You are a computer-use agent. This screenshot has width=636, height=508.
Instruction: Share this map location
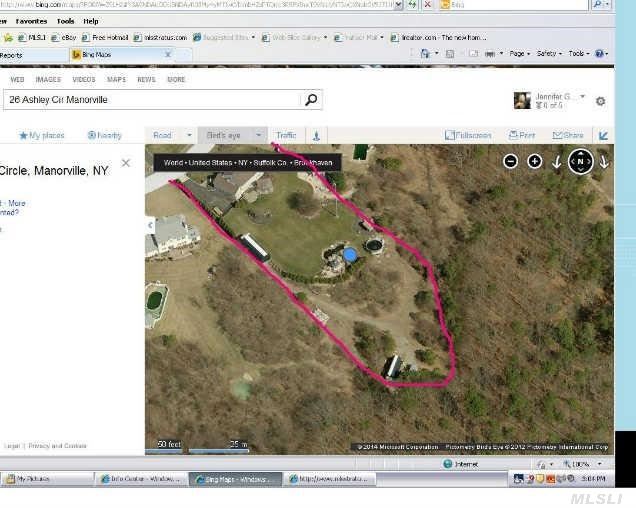coord(567,135)
